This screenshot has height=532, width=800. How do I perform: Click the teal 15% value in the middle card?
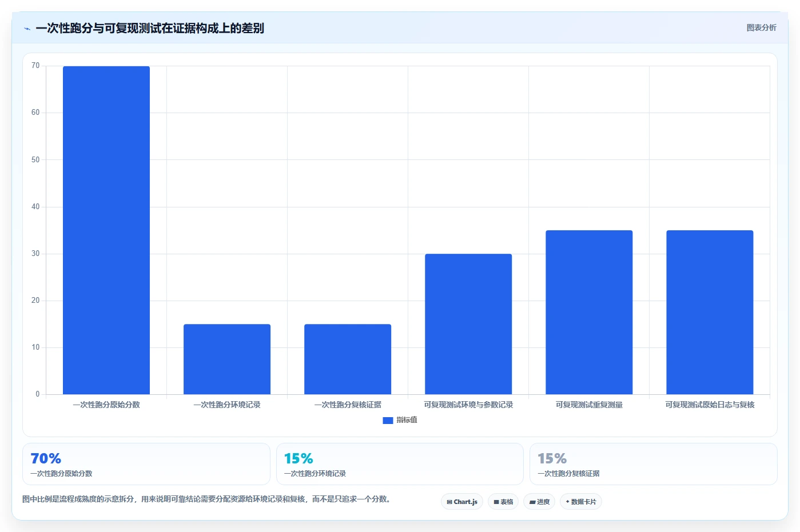click(x=298, y=459)
